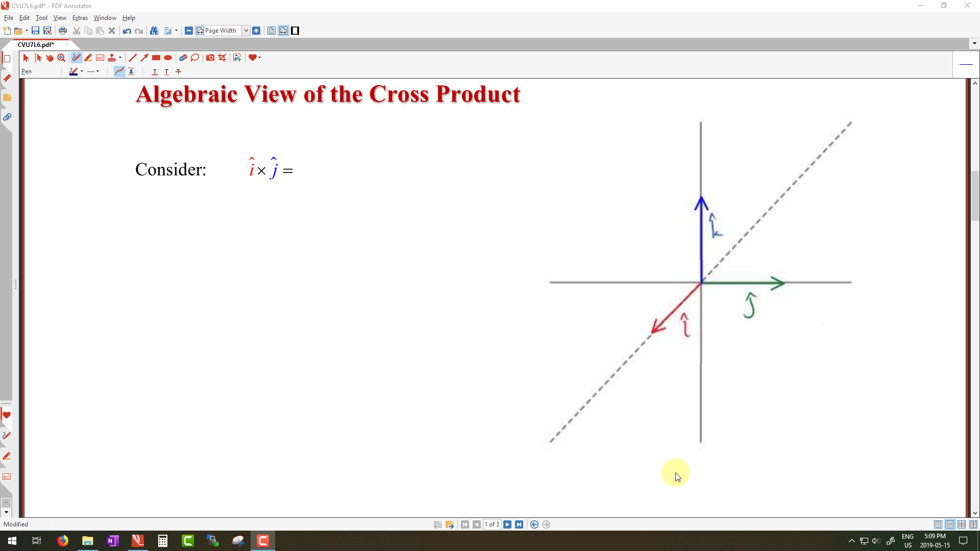Switch to continuous page layout
The height and width of the screenshot is (551, 980).
950,524
